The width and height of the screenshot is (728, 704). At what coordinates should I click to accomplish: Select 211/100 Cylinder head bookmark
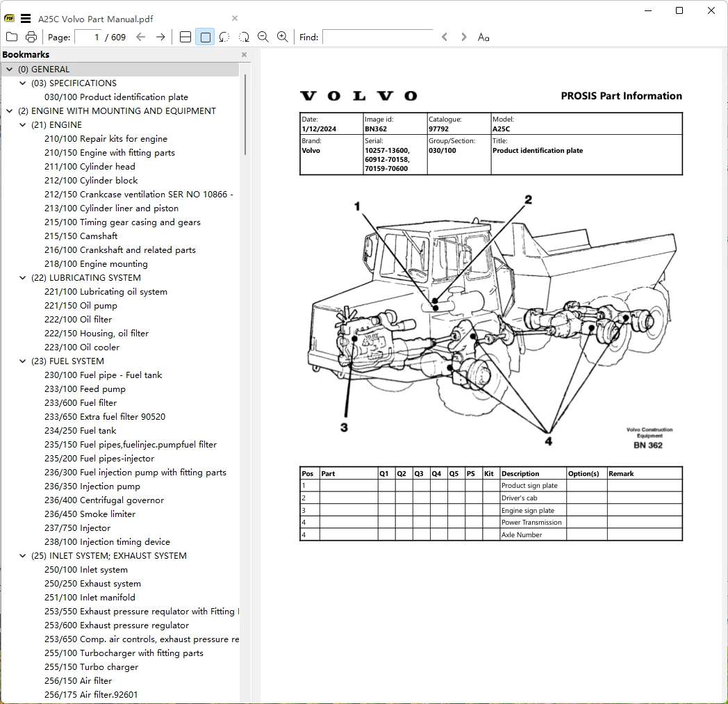click(x=90, y=166)
